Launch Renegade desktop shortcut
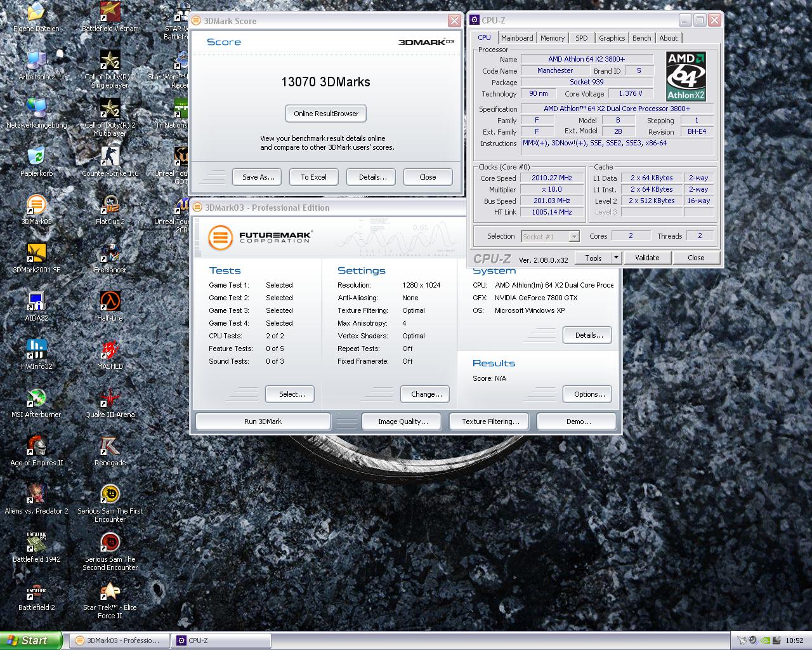 tap(110, 451)
